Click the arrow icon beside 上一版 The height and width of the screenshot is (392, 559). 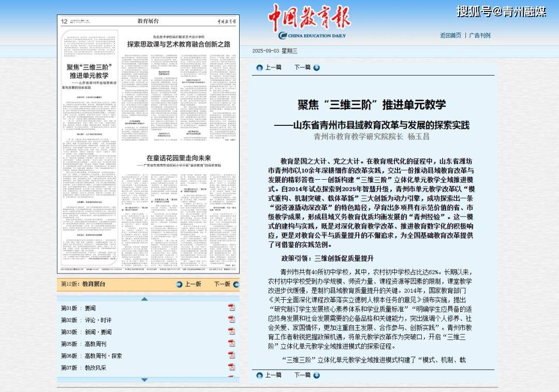179,284
